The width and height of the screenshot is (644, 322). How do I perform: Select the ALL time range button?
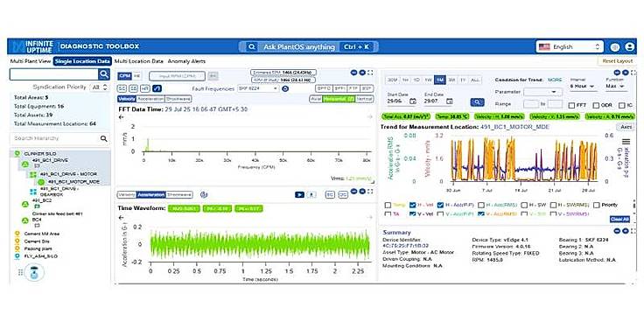(475, 80)
